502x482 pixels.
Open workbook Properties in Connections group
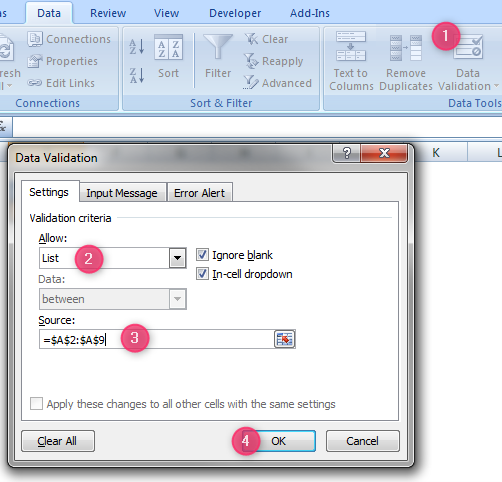tap(63, 61)
